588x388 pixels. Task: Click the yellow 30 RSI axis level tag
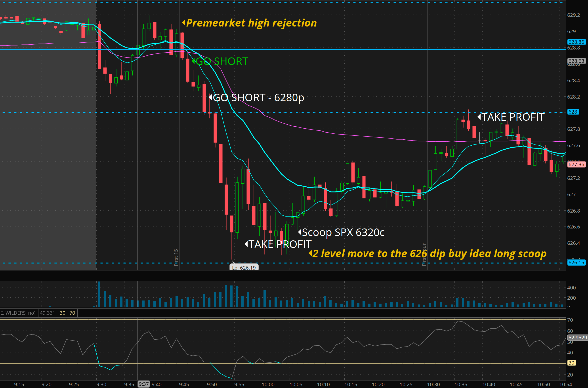click(571, 363)
